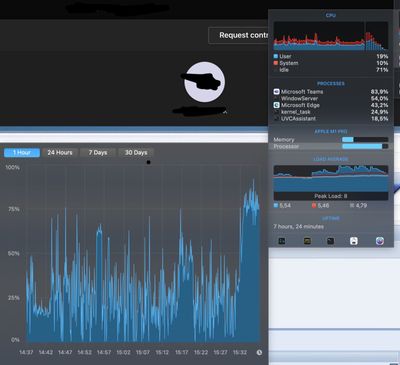The width and height of the screenshot is (400, 365).
Task: Switch to the 30 Days tab
Action: pyautogui.click(x=136, y=153)
